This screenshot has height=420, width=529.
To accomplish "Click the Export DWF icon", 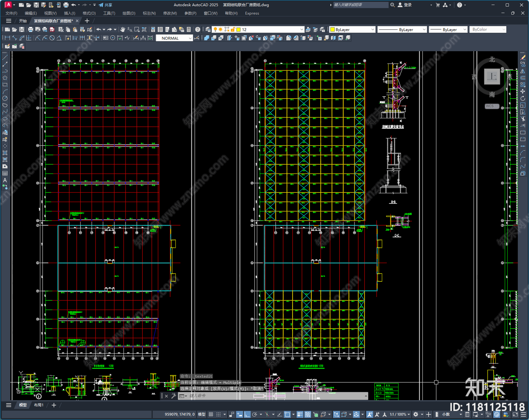I will click(x=52, y=29).
